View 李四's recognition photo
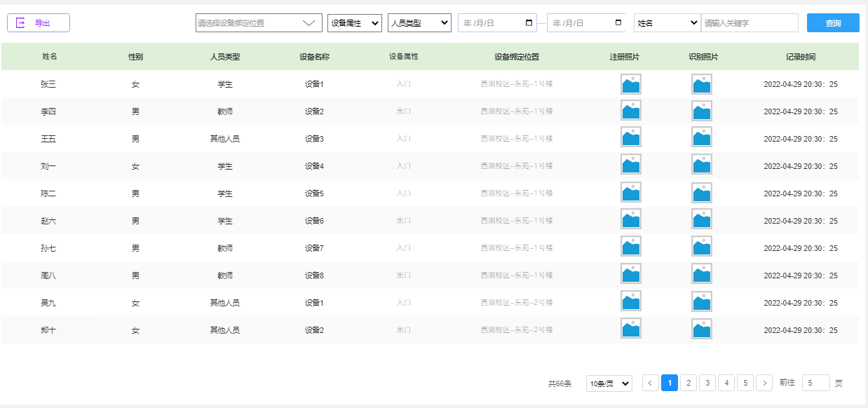The height and width of the screenshot is (408, 868). tap(702, 111)
